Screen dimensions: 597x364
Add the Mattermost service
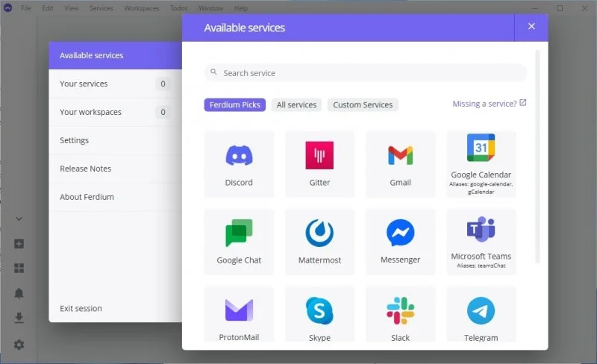319,242
